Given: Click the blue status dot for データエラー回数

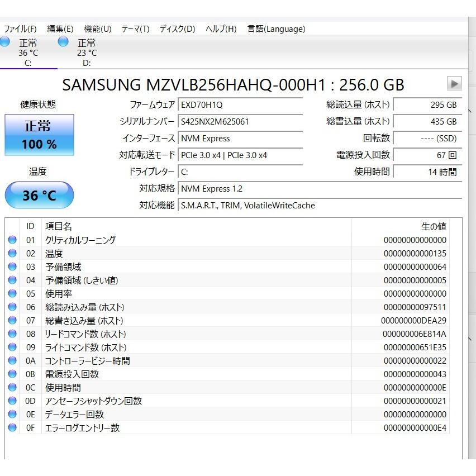Looking at the screenshot, I should 12,414.
